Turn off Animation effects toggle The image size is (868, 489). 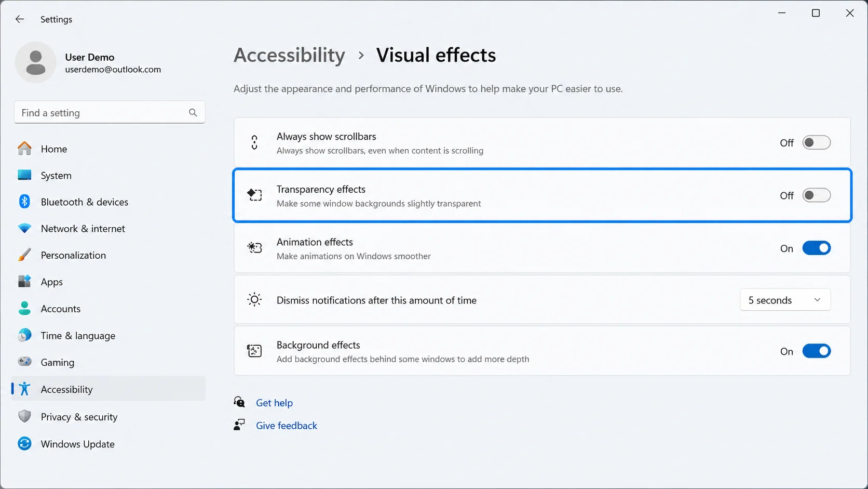(x=816, y=248)
